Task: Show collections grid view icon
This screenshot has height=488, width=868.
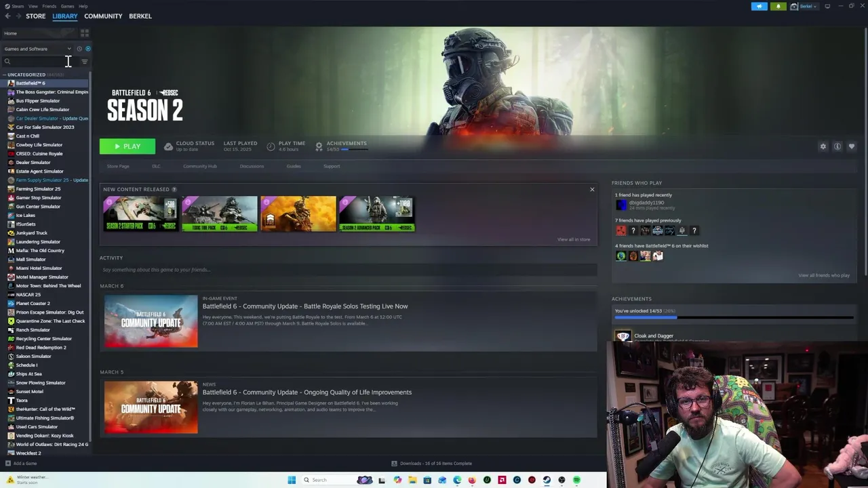Action: pos(85,33)
